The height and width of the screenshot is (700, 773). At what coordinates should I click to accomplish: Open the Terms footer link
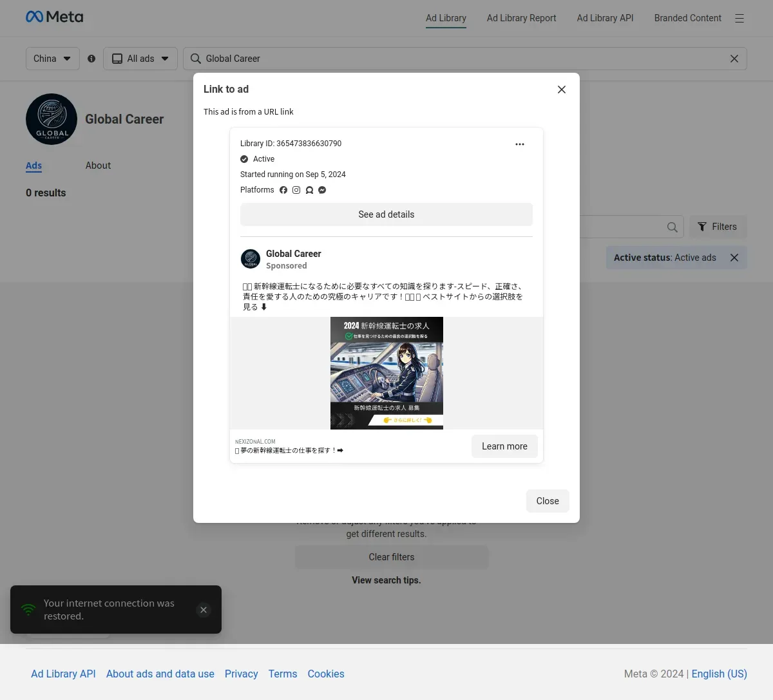click(283, 674)
